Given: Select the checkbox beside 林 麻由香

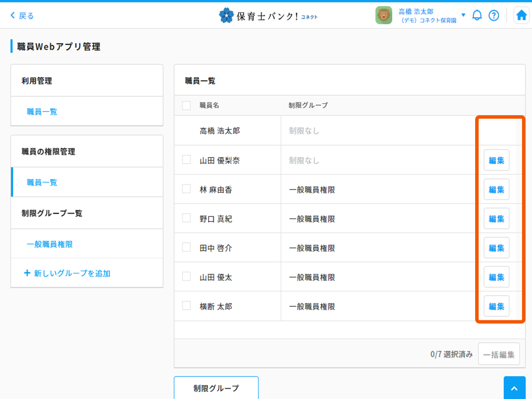Looking at the screenshot, I should (x=186, y=189).
